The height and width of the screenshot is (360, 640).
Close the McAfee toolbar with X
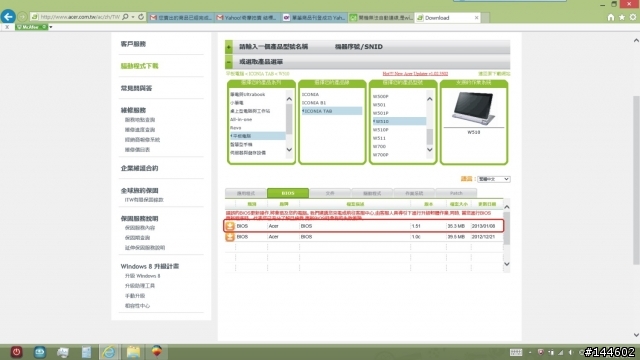pos(7,27)
